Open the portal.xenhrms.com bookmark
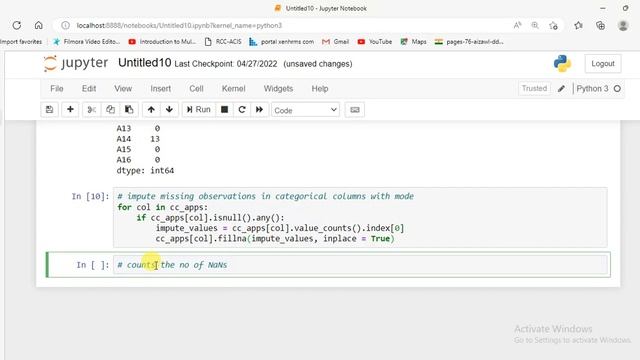Image resolution: width=640 pixels, height=360 pixels. pos(282,42)
